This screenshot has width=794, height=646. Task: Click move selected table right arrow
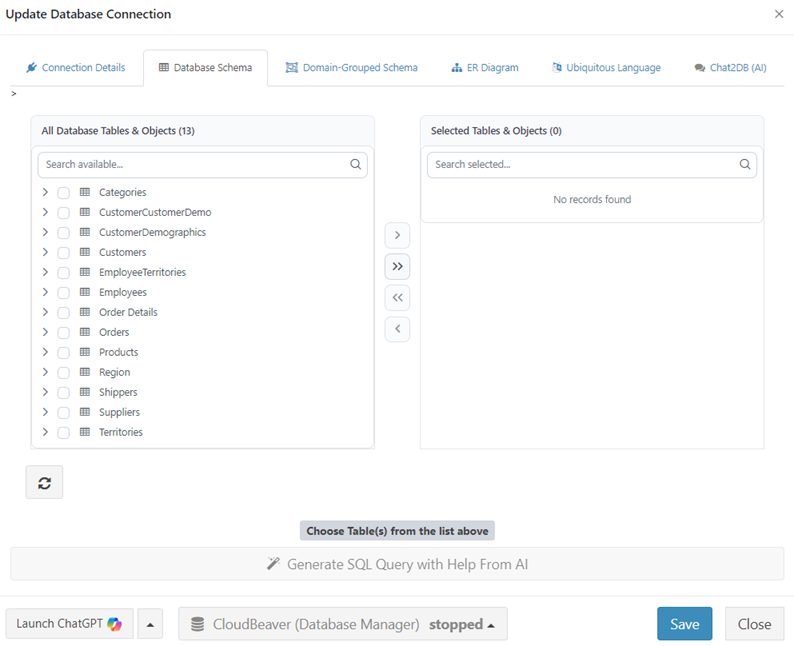pyautogui.click(x=397, y=235)
